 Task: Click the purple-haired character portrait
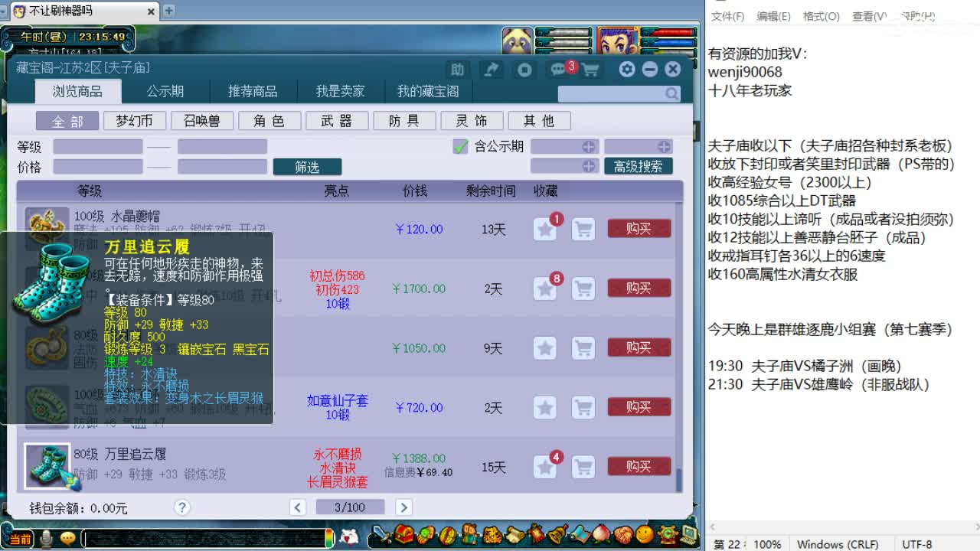point(617,40)
